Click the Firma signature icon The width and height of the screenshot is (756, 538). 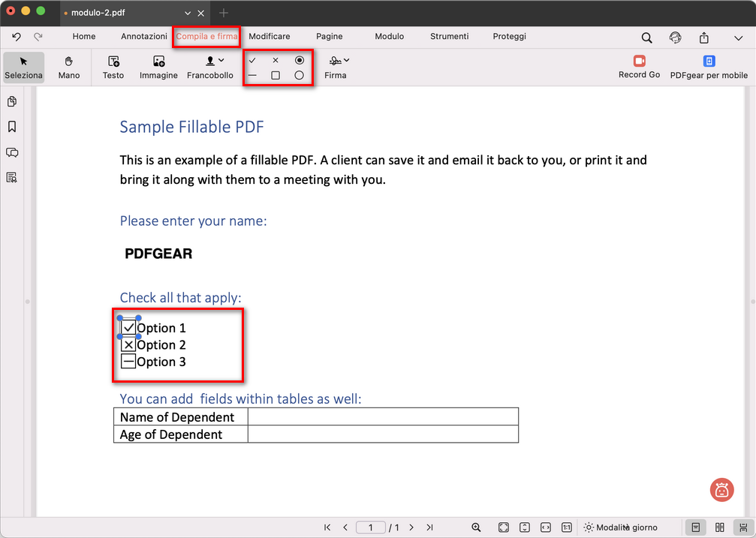(x=335, y=61)
